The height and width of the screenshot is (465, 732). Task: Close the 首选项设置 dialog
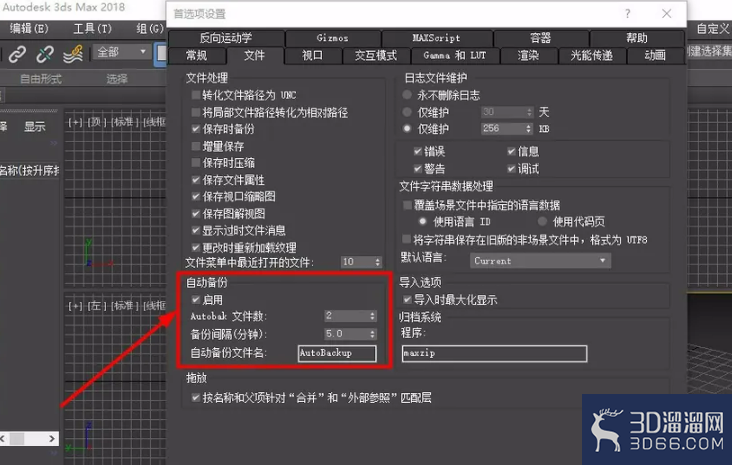click(x=667, y=14)
